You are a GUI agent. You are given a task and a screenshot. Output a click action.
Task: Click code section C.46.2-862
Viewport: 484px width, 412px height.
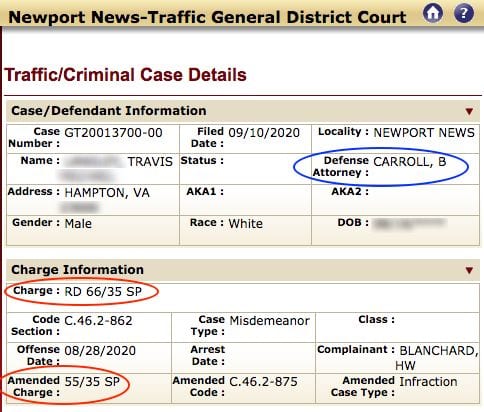click(98, 321)
